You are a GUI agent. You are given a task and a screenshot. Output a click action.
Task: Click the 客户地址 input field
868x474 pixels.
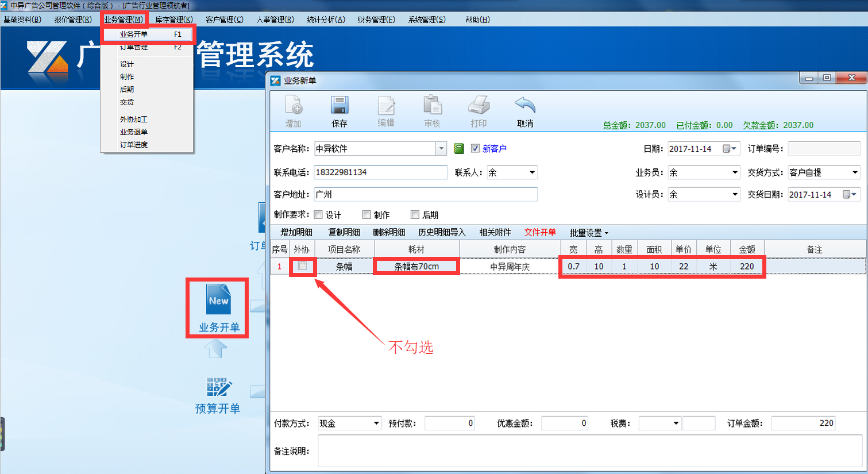pyautogui.click(x=426, y=195)
